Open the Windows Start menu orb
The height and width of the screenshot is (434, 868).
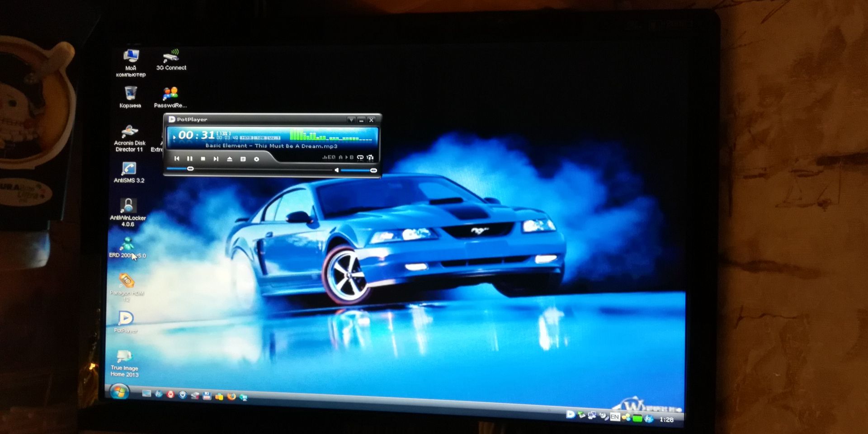tap(119, 392)
